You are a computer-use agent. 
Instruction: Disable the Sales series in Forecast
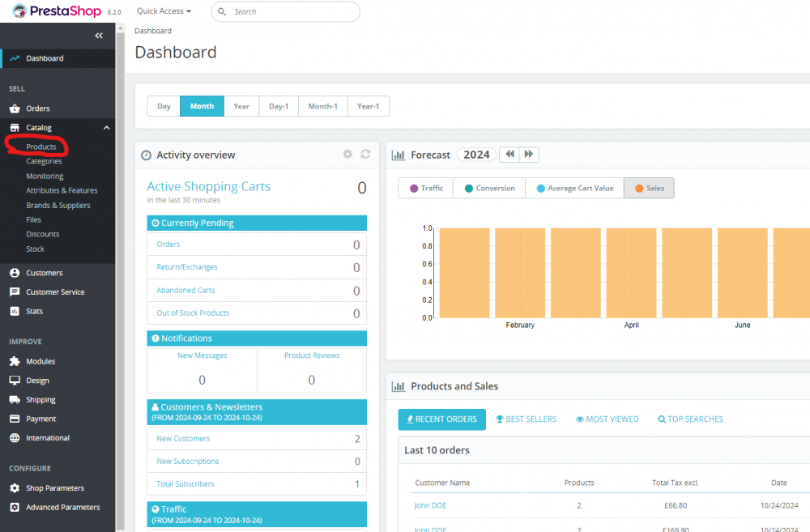(648, 187)
